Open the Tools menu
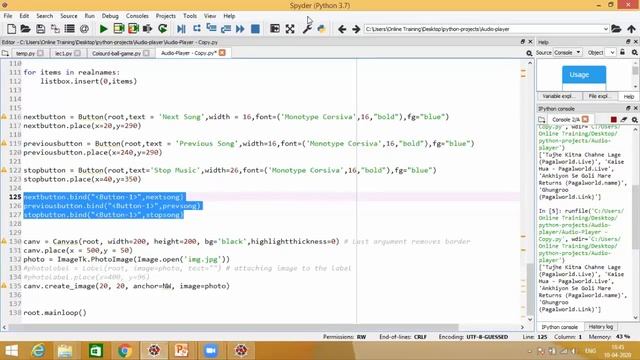The image size is (640, 360). click(x=190, y=16)
